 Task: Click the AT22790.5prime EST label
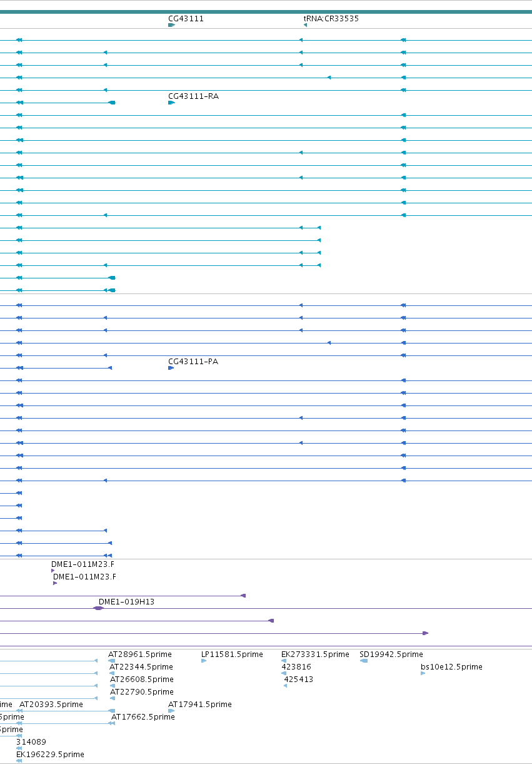click(x=142, y=692)
